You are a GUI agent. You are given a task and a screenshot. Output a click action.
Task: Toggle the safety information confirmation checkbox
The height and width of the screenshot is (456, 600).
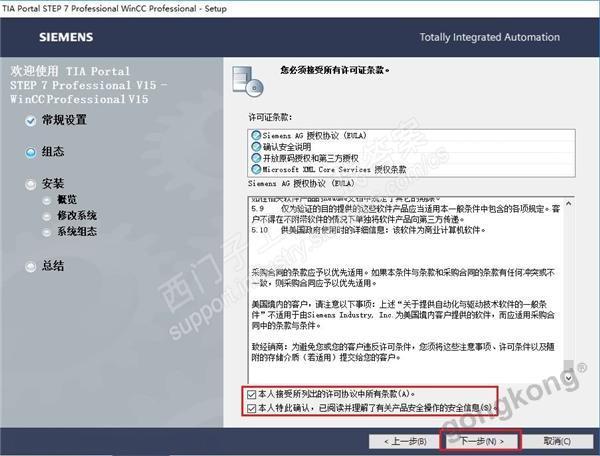pos(251,408)
